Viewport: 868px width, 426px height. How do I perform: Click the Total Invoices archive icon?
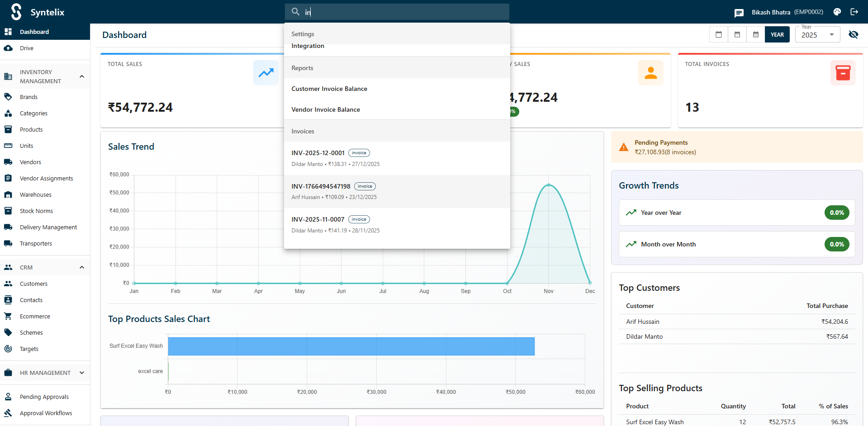tap(843, 73)
